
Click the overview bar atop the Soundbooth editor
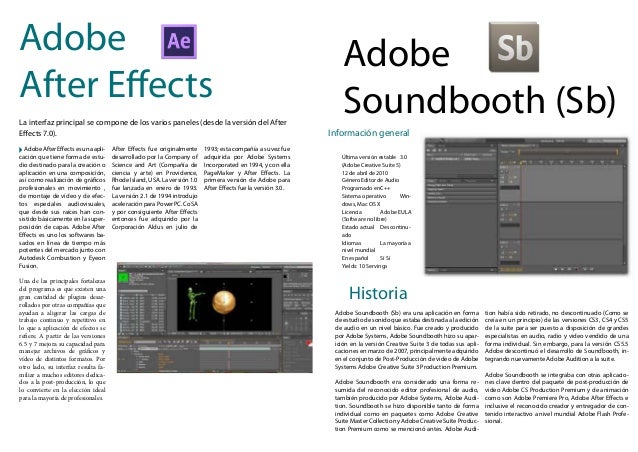(569, 152)
